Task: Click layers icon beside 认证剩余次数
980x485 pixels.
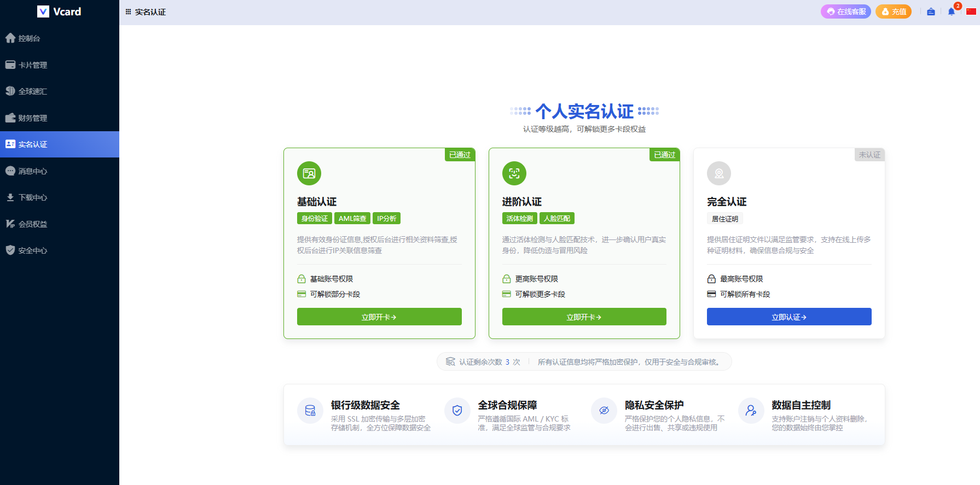Action: pyautogui.click(x=450, y=362)
